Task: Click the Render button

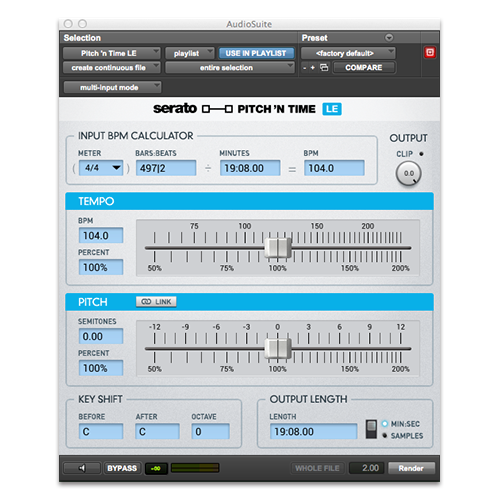Action: (x=411, y=468)
